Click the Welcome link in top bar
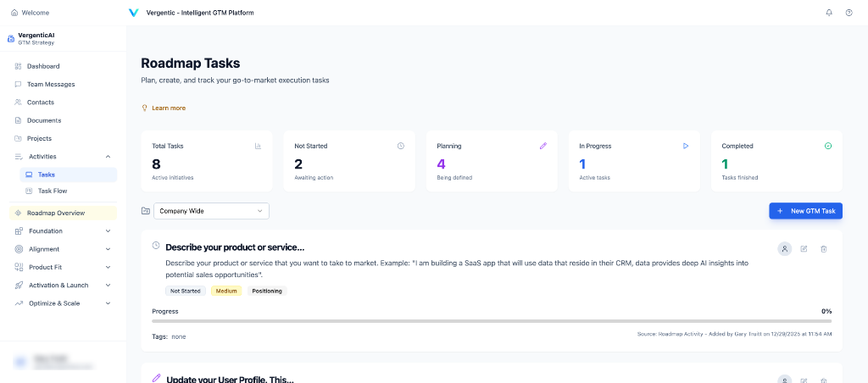This screenshot has width=868, height=383. tap(36, 12)
